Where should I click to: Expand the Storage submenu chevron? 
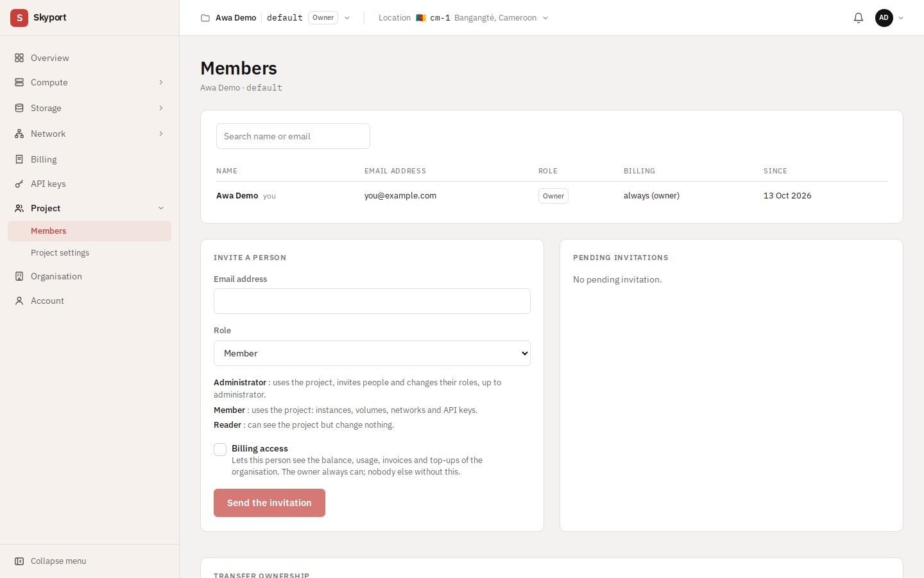(161, 108)
